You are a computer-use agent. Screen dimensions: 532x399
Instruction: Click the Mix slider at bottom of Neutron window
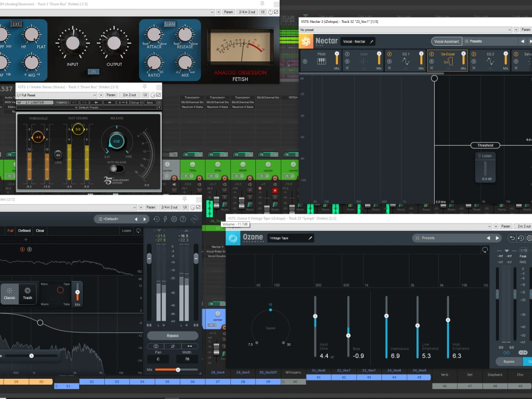coord(178,370)
